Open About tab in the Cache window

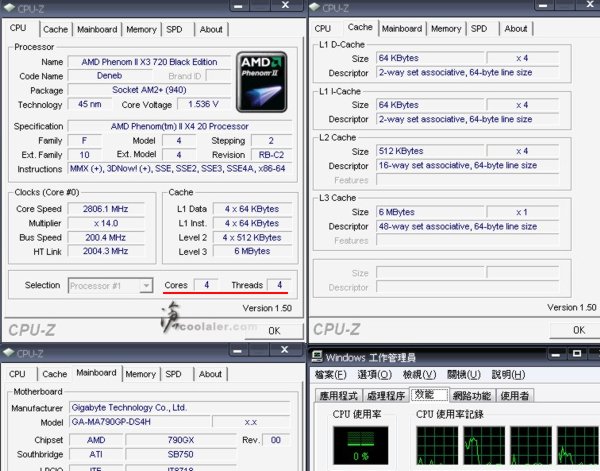(x=516, y=29)
